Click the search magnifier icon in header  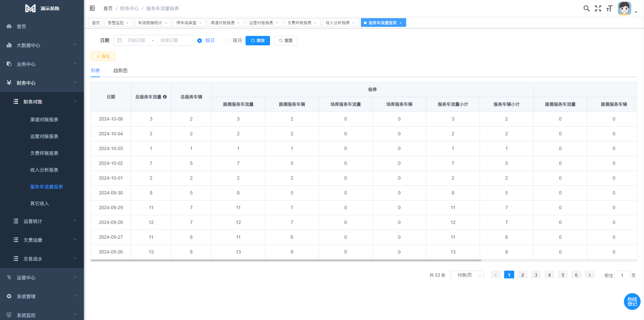click(586, 8)
